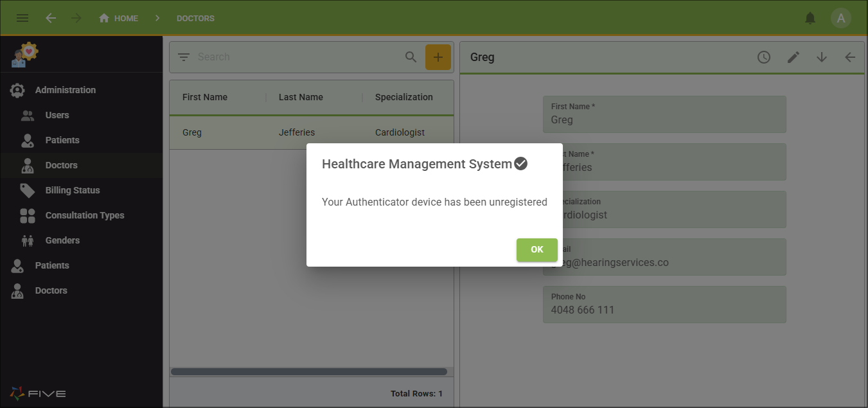This screenshot has height=408, width=868.
Task: Click the green plus button to add a doctor
Action: point(438,57)
